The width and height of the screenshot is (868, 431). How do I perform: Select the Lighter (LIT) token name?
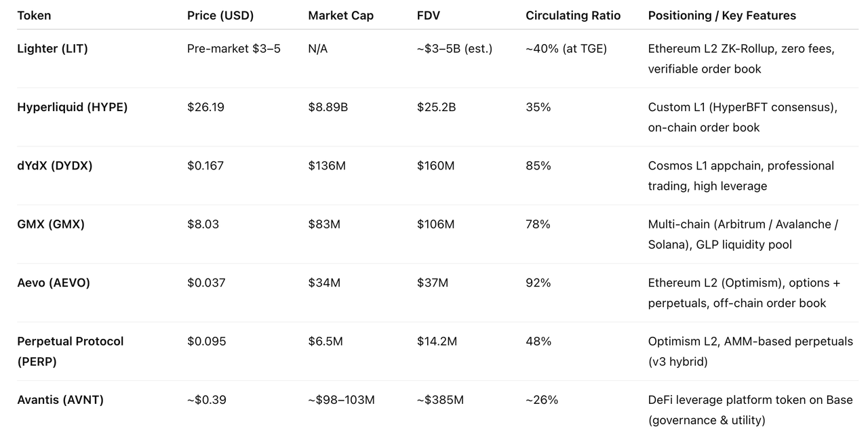coord(52,49)
